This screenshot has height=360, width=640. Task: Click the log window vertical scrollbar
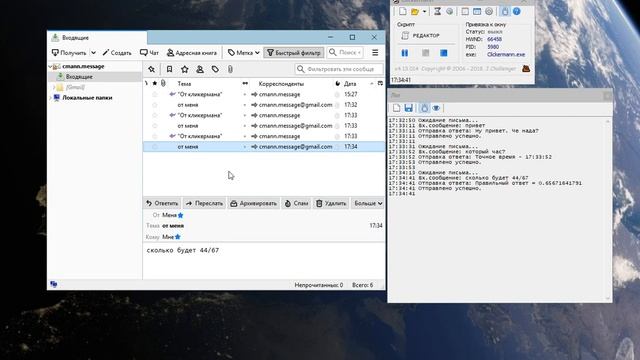[608, 209]
